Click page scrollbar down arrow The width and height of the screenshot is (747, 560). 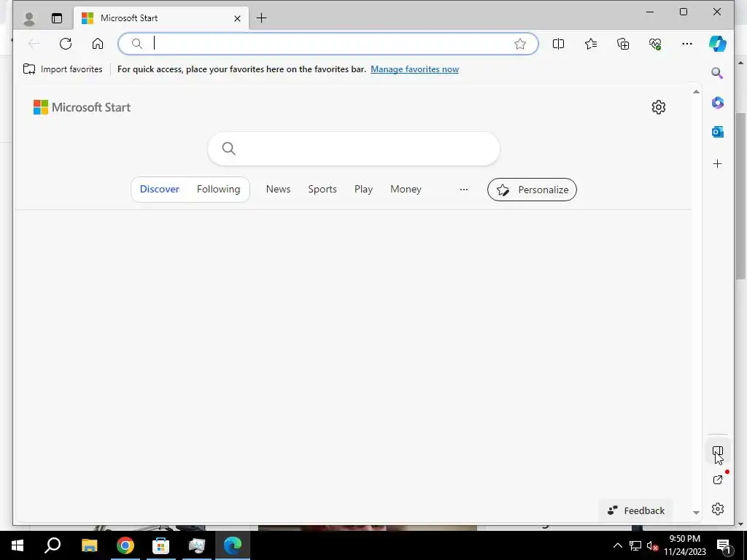click(696, 513)
